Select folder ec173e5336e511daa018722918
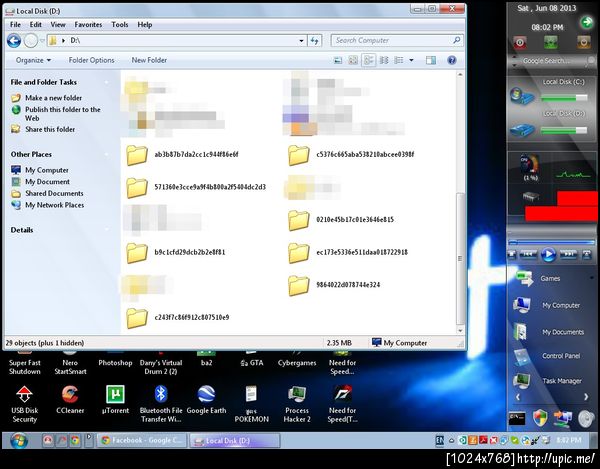The height and width of the screenshot is (469, 600). (348, 252)
